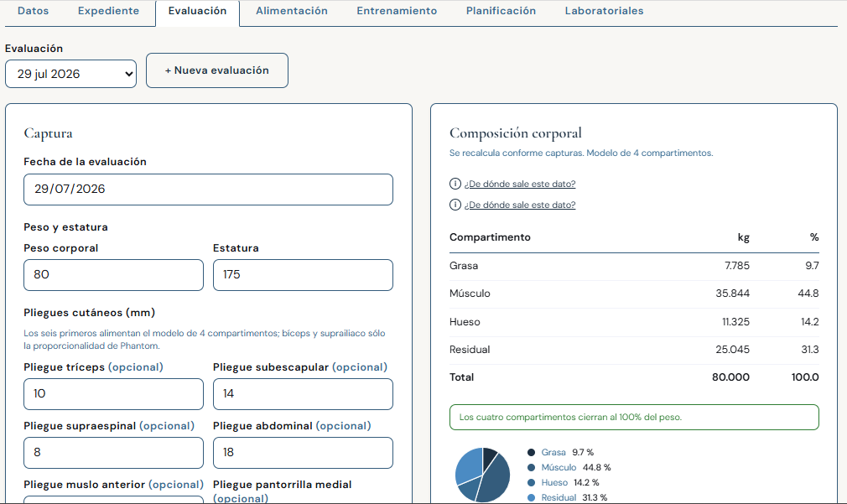The height and width of the screenshot is (504, 847).
Task: Click the Músculo percentage 44.8 in table
Action: click(808, 294)
